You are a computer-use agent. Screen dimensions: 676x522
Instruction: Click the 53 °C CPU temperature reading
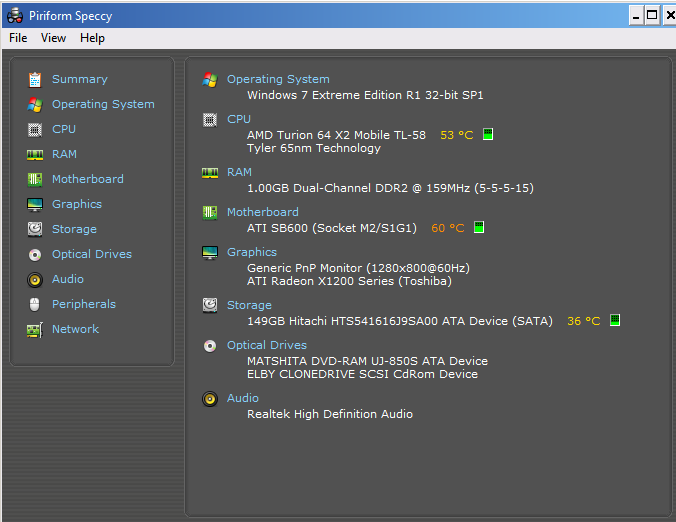[x=457, y=135]
